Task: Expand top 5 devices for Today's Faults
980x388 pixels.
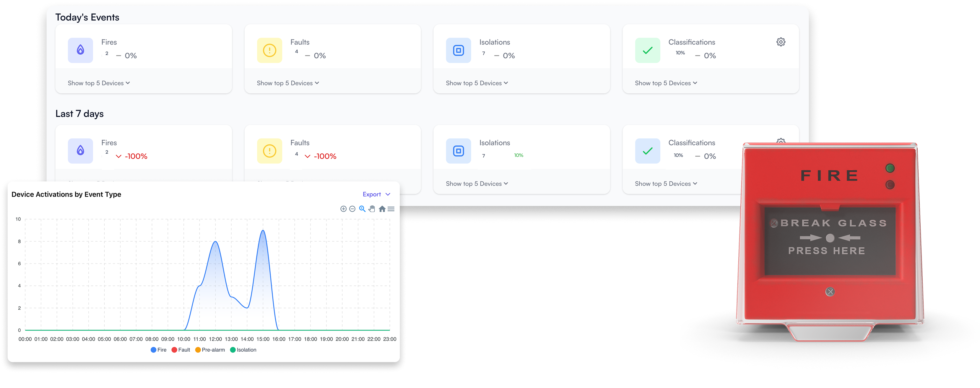Action: [x=287, y=83]
